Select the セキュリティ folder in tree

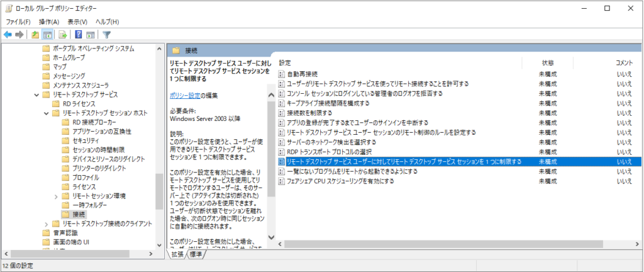pyautogui.click(x=86, y=140)
